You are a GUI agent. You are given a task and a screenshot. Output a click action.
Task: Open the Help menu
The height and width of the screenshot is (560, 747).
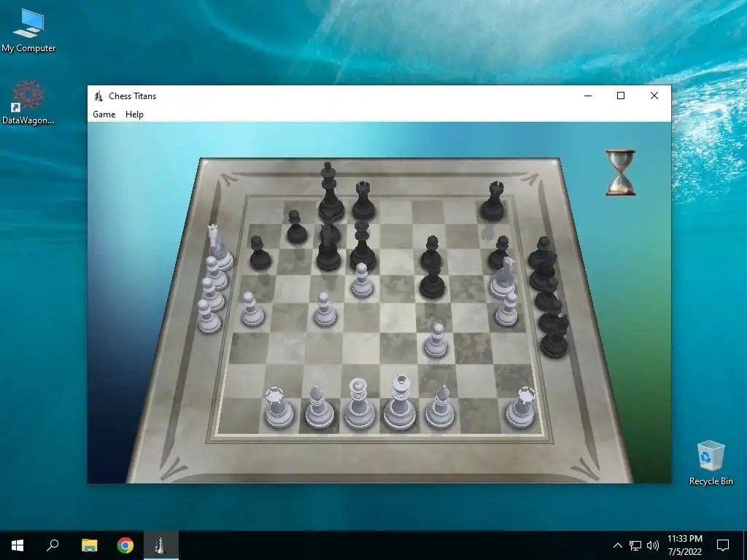pyautogui.click(x=134, y=114)
